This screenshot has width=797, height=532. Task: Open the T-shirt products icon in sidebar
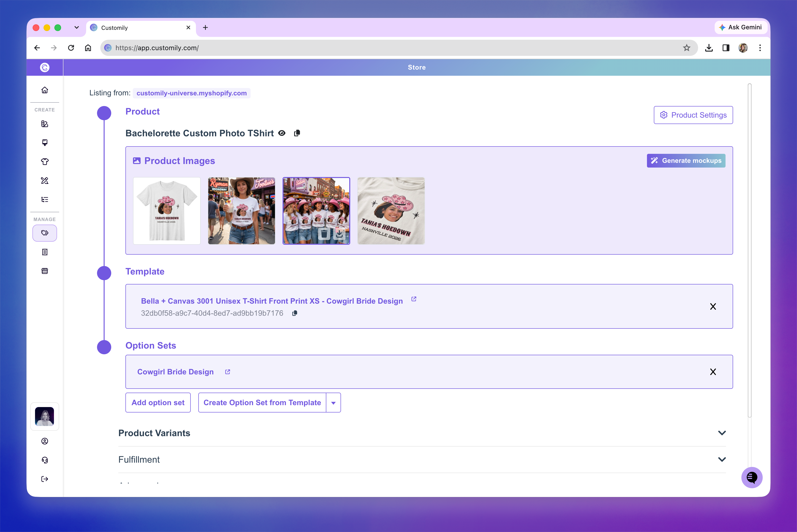44,161
